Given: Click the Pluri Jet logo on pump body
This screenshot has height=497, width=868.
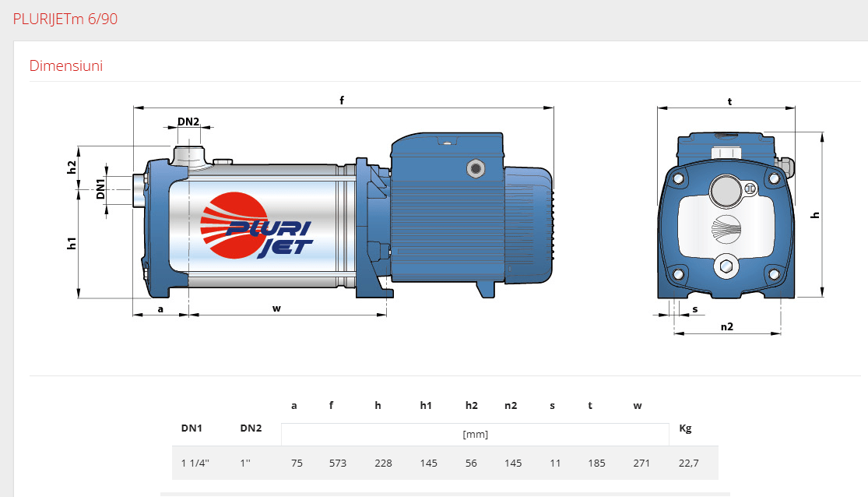Looking at the screenshot, I should [x=256, y=227].
